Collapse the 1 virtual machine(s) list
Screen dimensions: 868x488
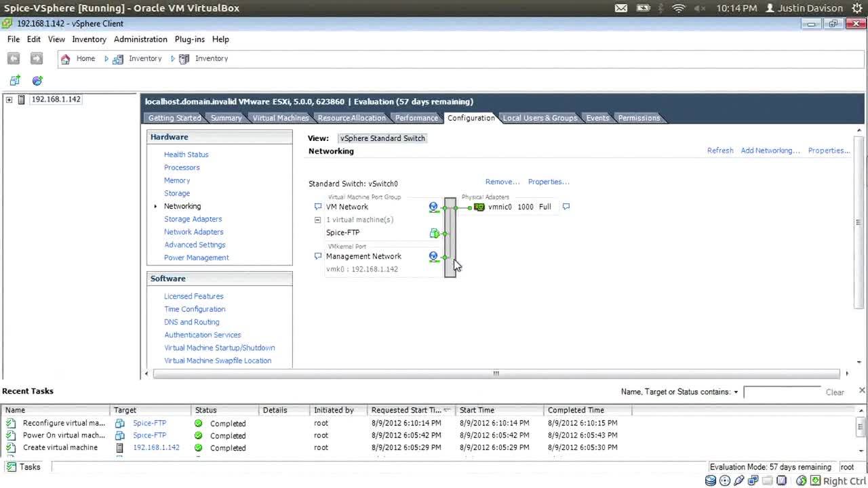click(317, 220)
